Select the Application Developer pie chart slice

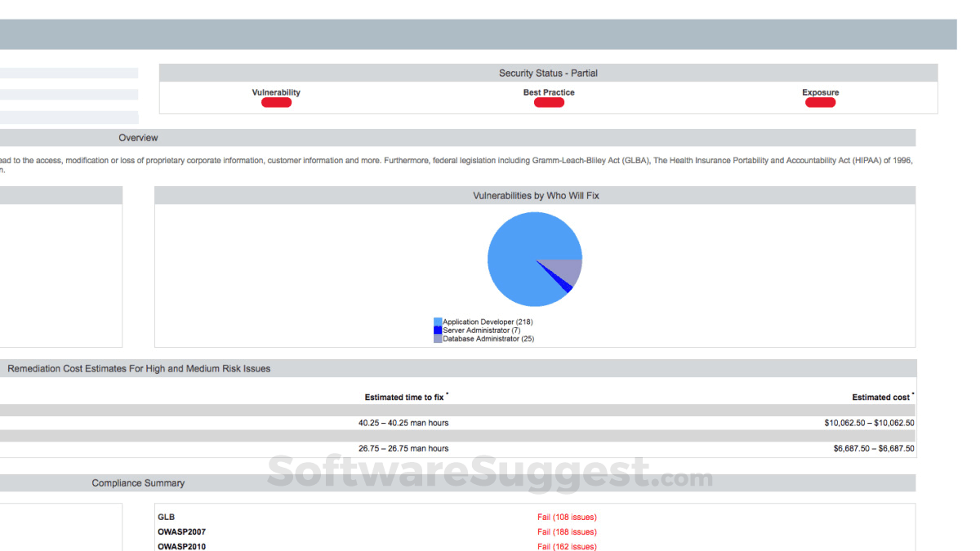[523, 245]
